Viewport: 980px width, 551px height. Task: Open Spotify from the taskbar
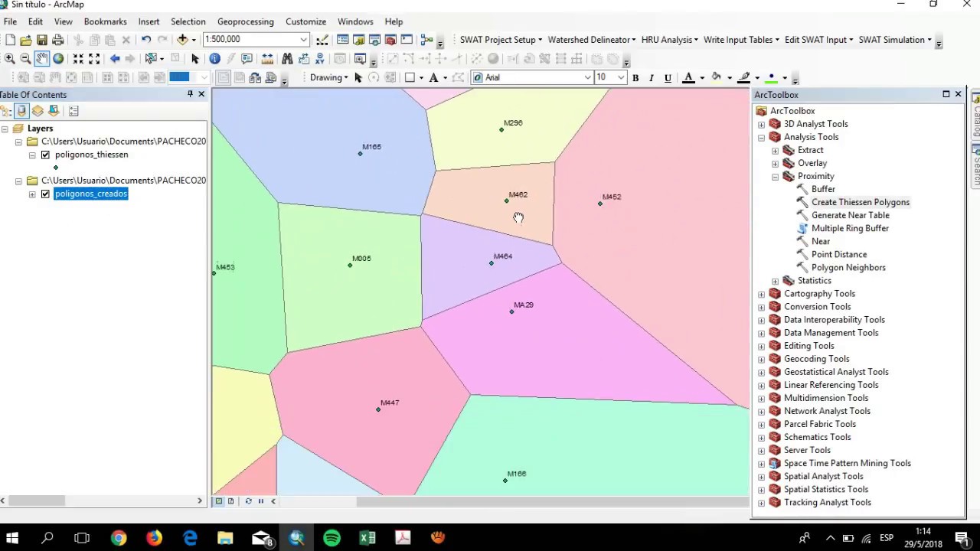click(x=332, y=538)
